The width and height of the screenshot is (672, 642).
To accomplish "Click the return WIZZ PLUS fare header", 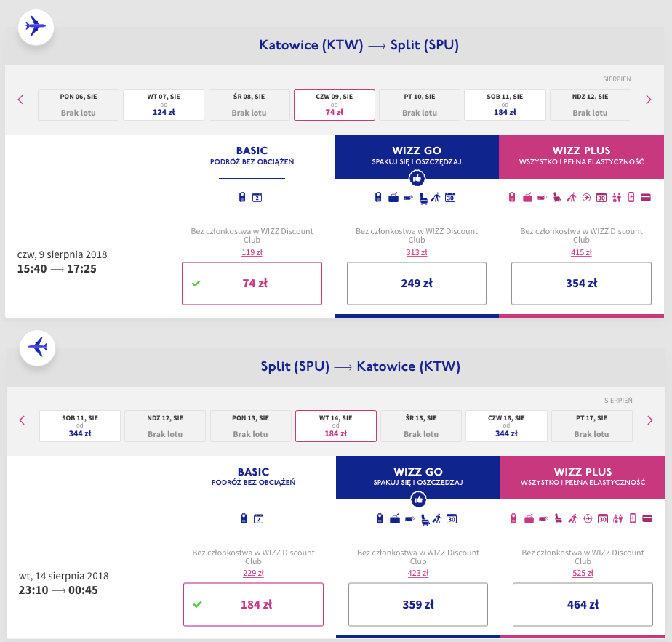I will click(x=583, y=477).
